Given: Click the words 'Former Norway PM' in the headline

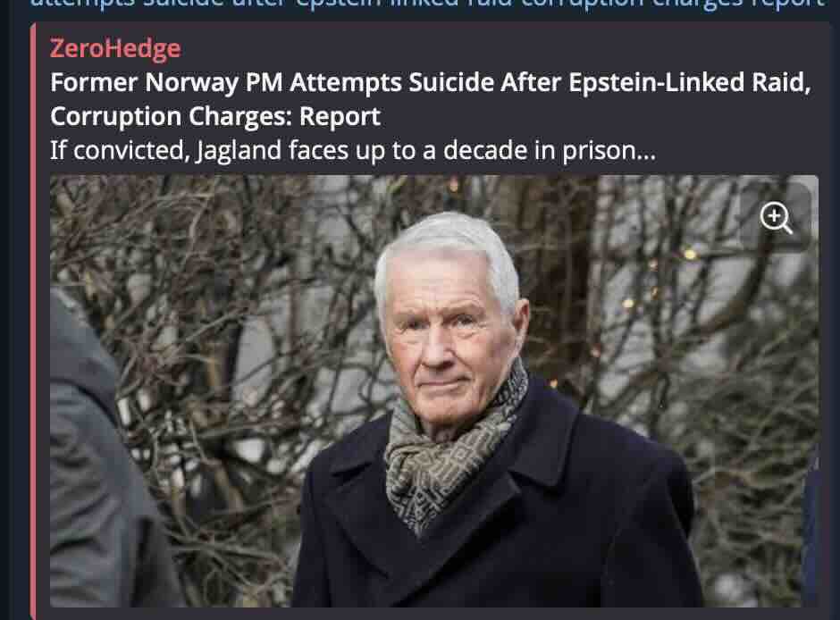Looking at the screenshot, I should click(166, 83).
